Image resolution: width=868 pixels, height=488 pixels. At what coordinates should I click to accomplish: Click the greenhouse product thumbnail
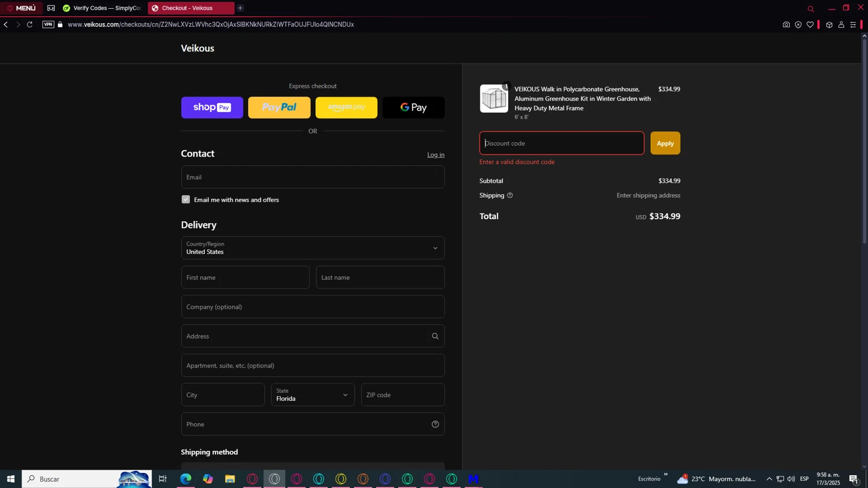(x=494, y=99)
